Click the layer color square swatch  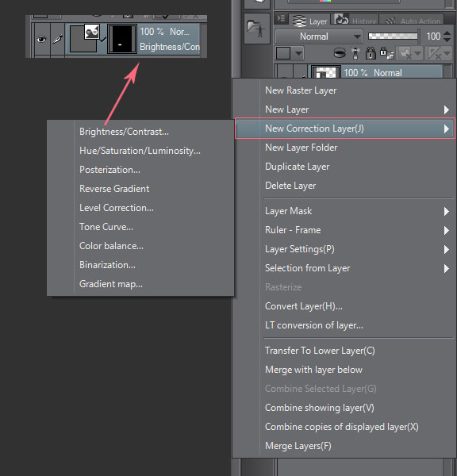283,53
